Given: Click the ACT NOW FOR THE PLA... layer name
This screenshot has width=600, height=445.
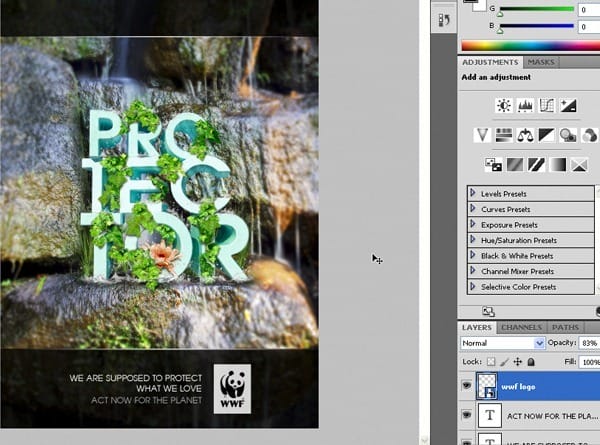Looking at the screenshot, I should coord(552,416).
